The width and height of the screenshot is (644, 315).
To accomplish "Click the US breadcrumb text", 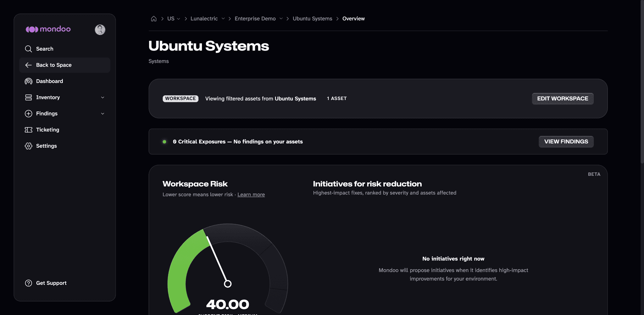I will 171,19.
